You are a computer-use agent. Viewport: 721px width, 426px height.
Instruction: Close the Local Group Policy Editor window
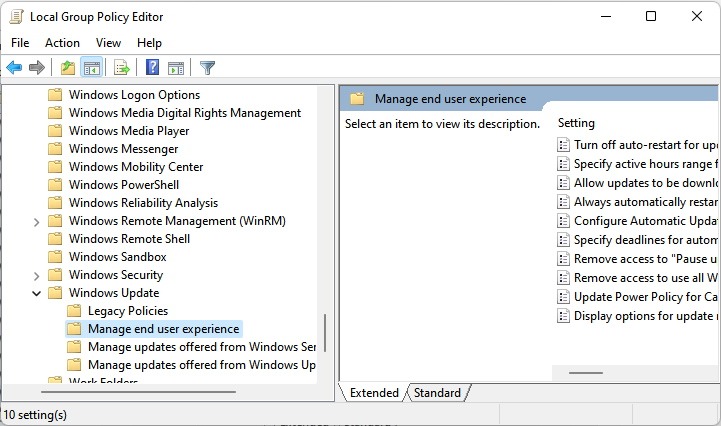(697, 17)
